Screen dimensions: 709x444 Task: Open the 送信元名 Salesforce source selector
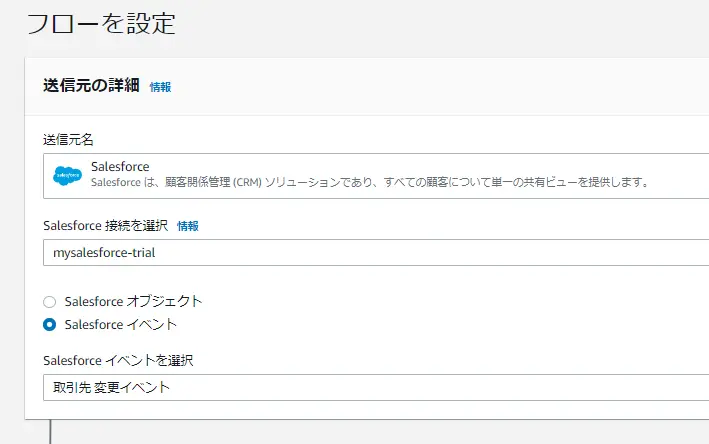(376, 176)
